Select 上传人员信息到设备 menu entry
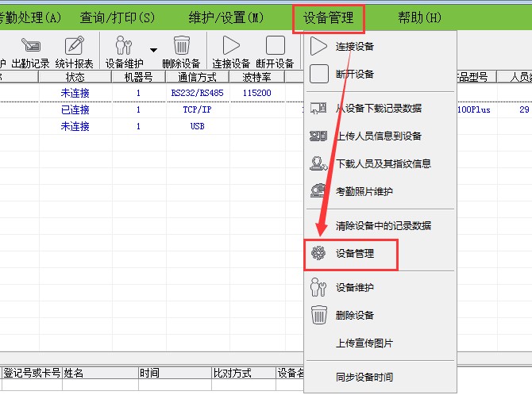This screenshot has height=395, width=532. pos(380,136)
